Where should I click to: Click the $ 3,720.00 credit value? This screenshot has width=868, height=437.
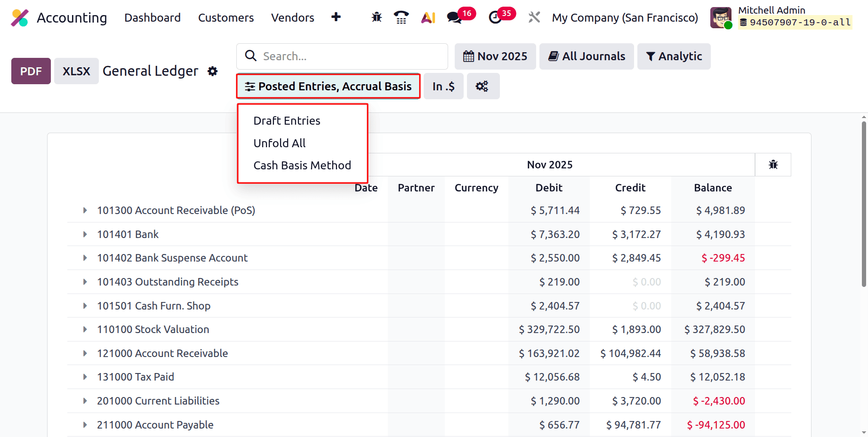pos(636,401)
